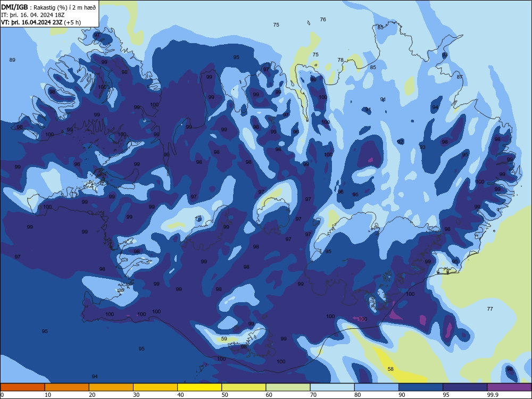This screenshot has height=399, width=532.
Task: Click the humidity value 87 on the map
Action: (460, 77)
